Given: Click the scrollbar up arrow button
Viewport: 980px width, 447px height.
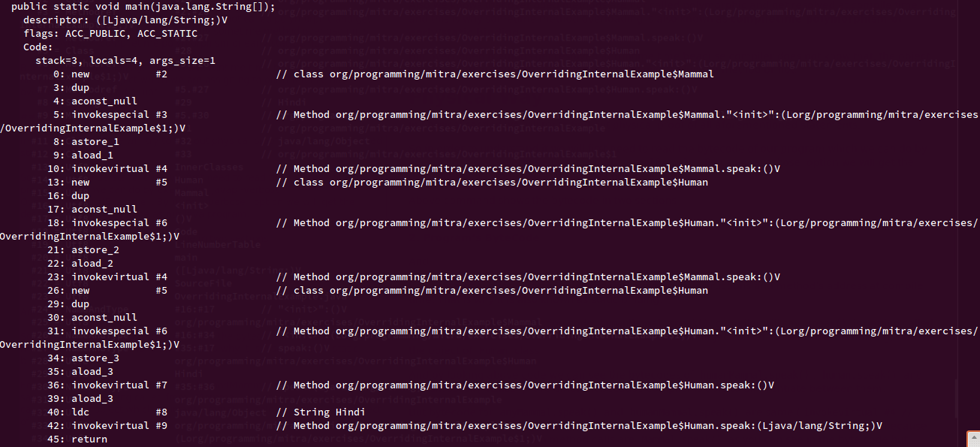Looking at the screenshot, I should pyautogui.click(x=972, y=438).
